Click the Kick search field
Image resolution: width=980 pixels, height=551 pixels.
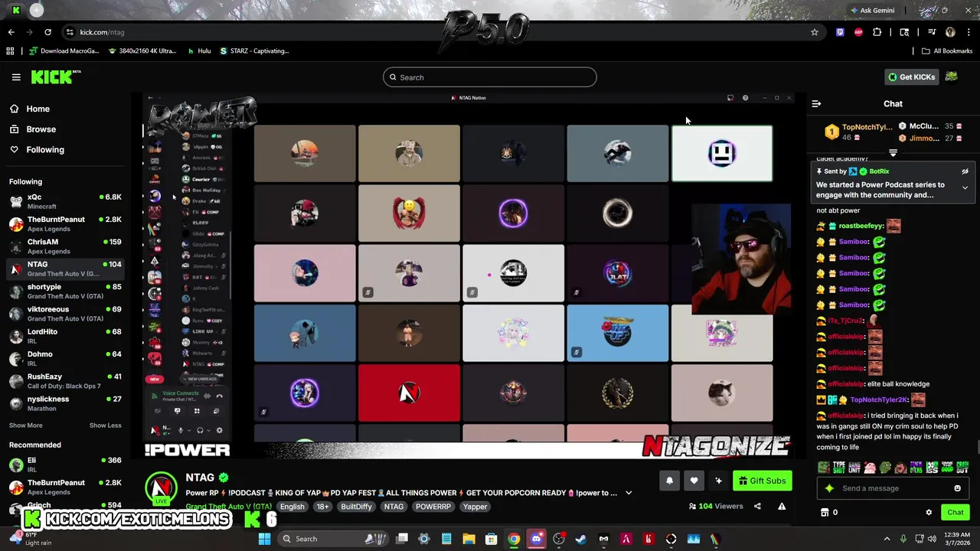coord(490,77)
